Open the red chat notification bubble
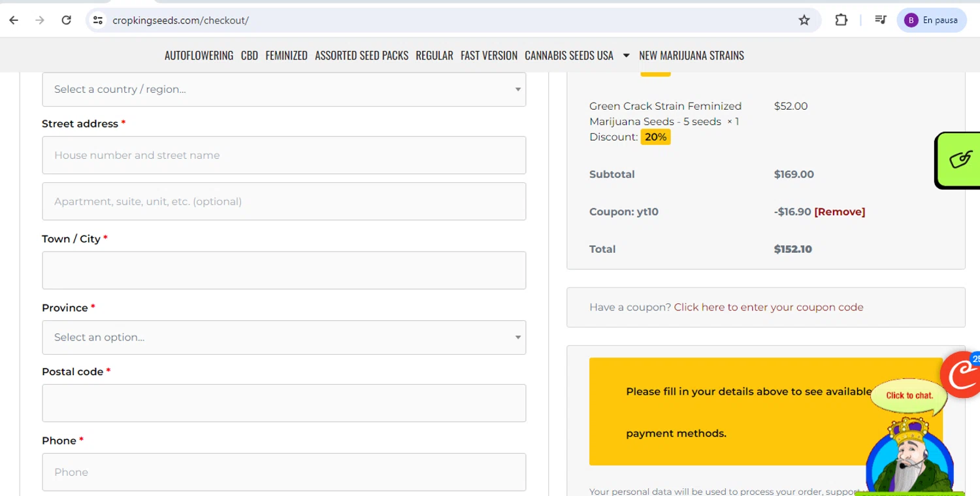 [960, 374]
